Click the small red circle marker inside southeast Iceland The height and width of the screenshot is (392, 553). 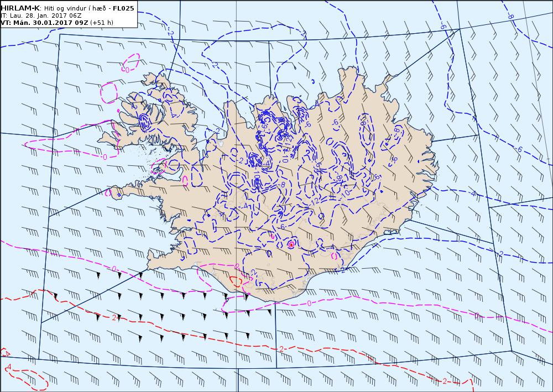291,244
